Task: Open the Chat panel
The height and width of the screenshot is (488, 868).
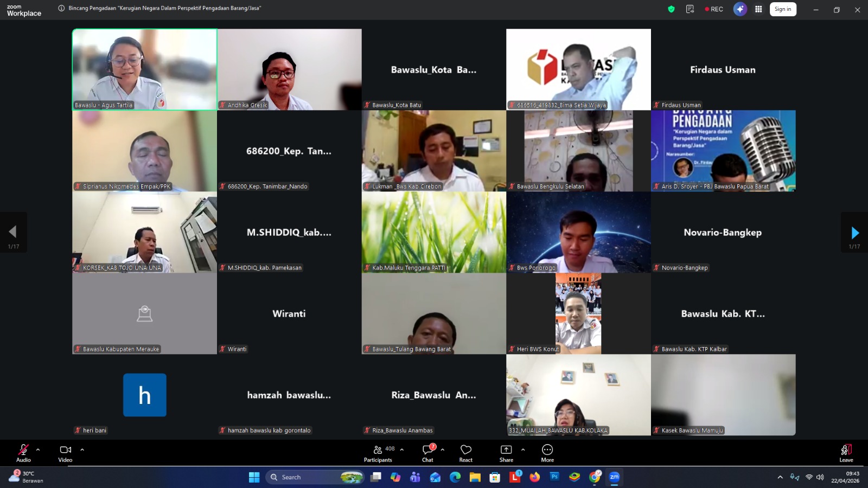Action: (427, 452)
